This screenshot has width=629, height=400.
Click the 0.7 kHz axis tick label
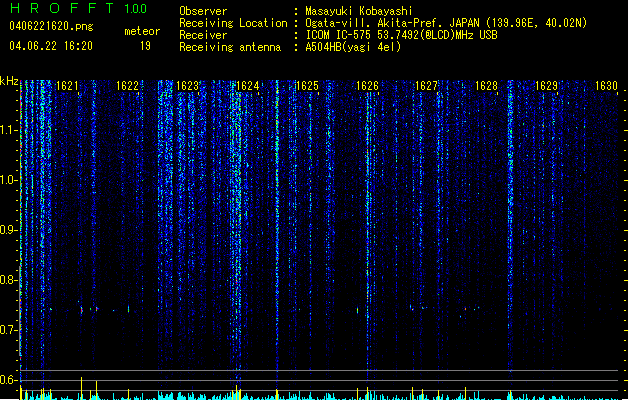(x=8, y=330)
